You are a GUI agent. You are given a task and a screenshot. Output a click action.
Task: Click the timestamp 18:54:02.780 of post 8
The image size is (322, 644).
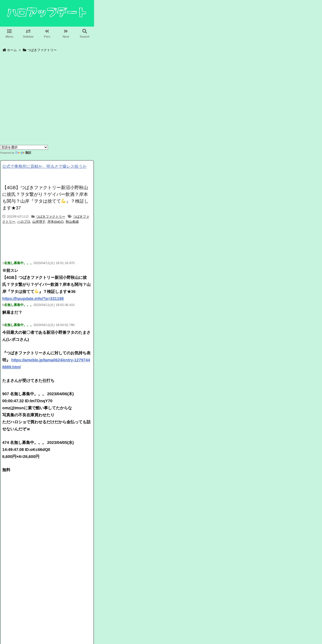(65, 325)
